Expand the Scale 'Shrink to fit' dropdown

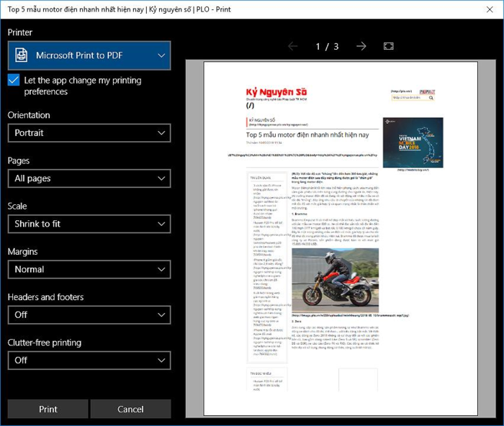[89, 224]
